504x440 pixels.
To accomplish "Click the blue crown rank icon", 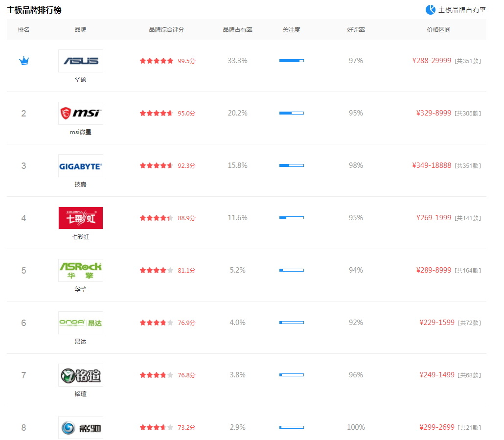I will (24, 60).
